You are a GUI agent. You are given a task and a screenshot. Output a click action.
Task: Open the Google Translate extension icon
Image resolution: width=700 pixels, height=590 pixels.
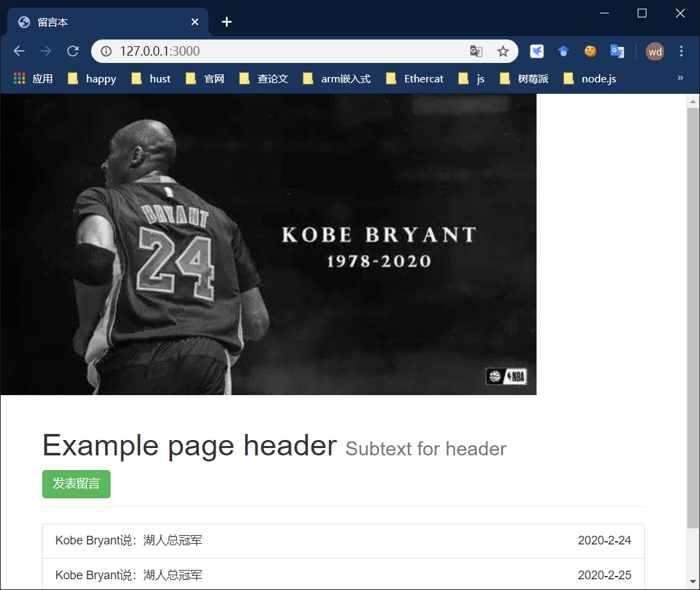pos(617,52)
